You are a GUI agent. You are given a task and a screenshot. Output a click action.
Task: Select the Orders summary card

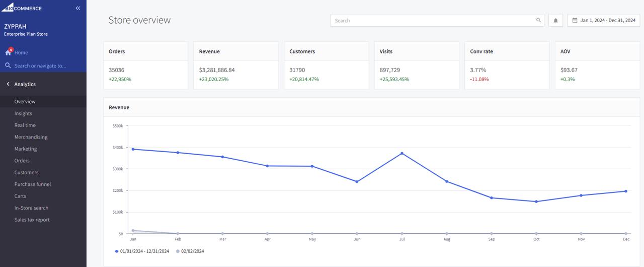point(145,65)
